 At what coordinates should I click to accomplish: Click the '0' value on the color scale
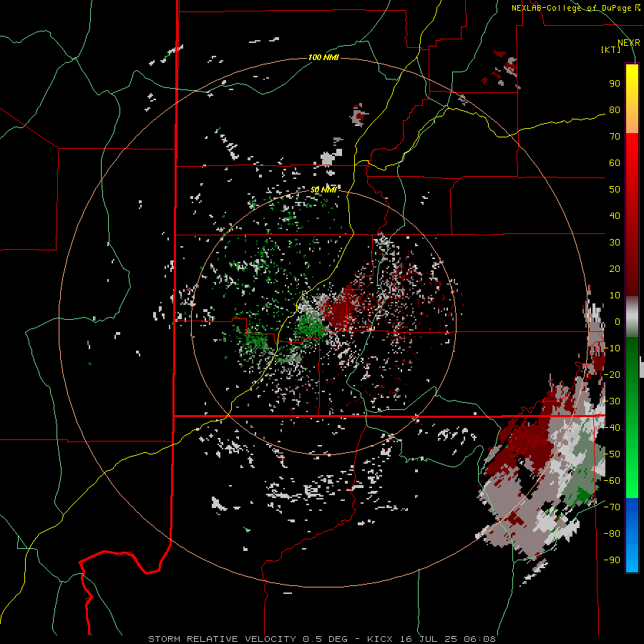(x=617, y=321)
